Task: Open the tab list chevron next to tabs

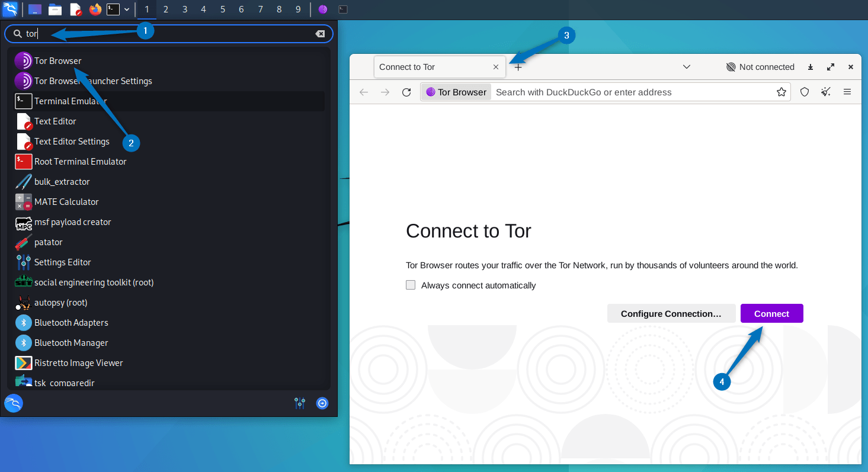Action: point(687,67)
